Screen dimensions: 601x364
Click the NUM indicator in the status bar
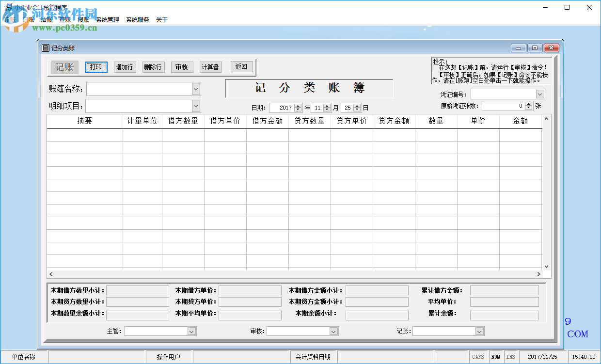[x=495, y=356]
